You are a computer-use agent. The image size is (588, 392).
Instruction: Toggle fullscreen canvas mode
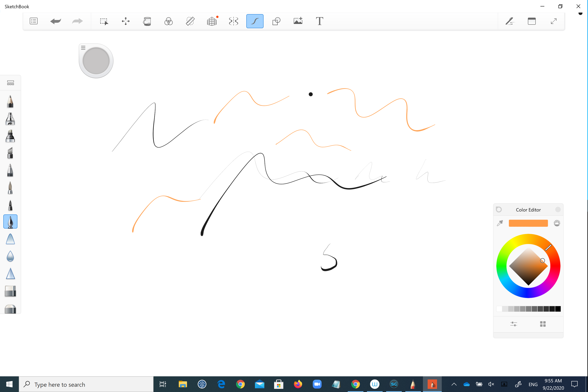pos(554,21)
